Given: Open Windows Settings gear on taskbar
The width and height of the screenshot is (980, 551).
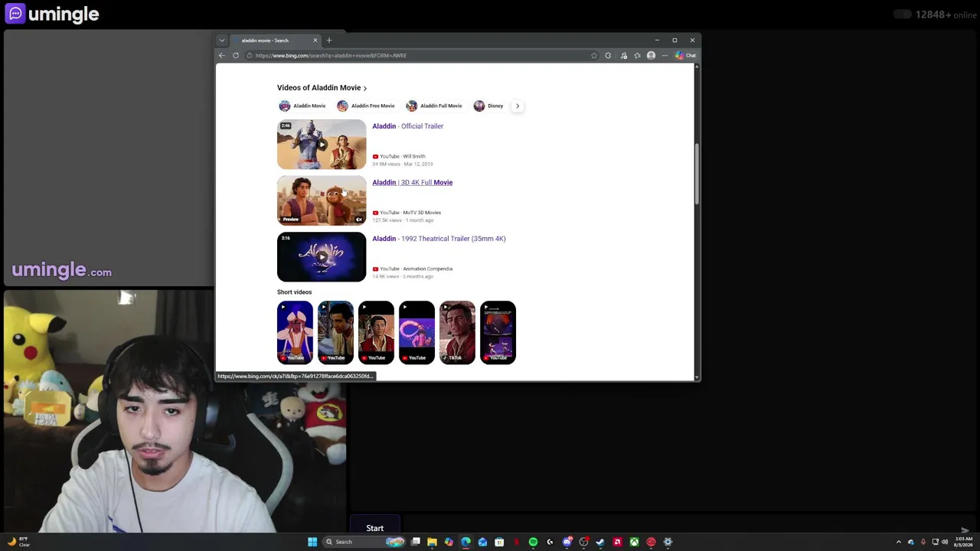Looking at the screenshot, I should pyautogui.click(x=668, y=542).
